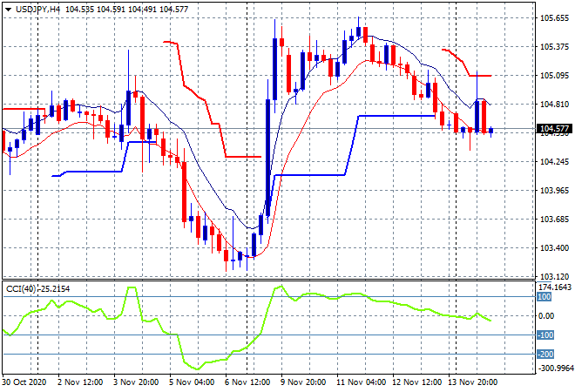
Task: Click the red stepped line segment near 104.30
Action: [242, 157]
